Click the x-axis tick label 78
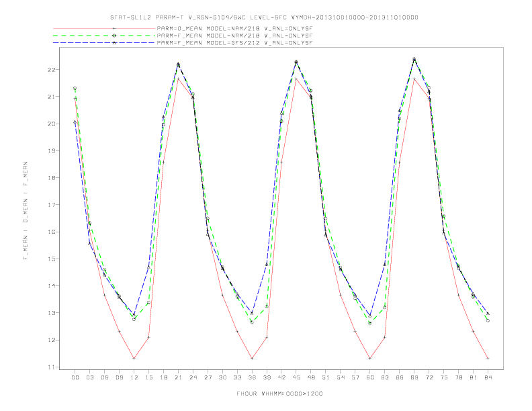Viewport: 532px width, 411px height. [458, 377]
